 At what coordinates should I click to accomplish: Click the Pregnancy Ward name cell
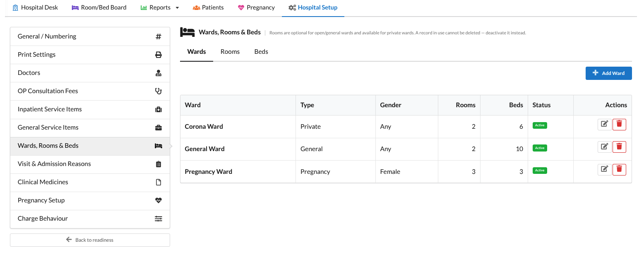pos(238,171)
